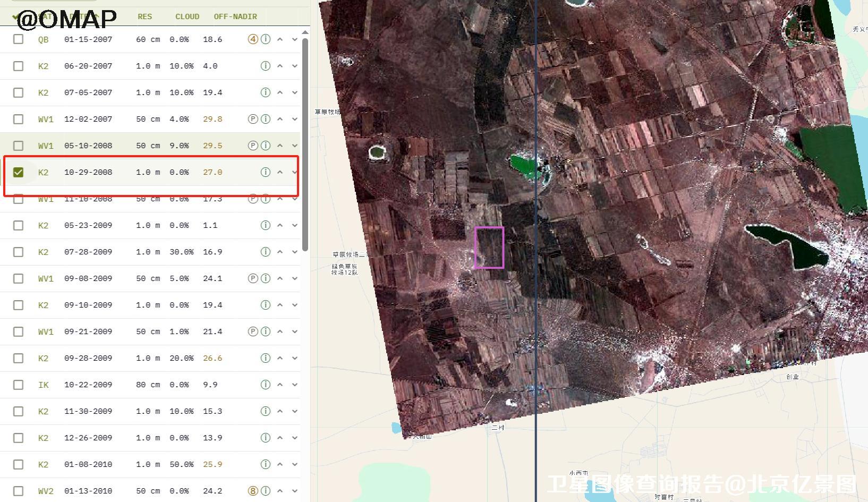The width and height of the screenshot is (868, 502).
Task: Click the circled 8 badge on WV2 01-13-2010
Action: (x=253, y=491)
